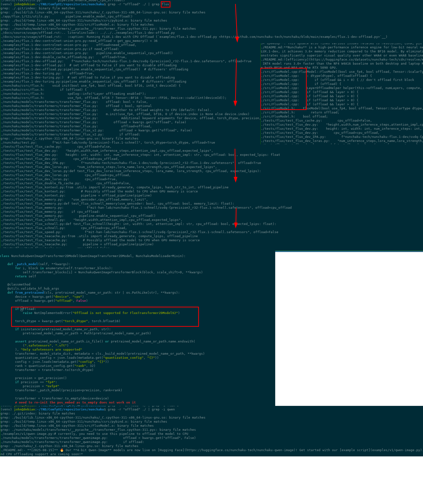Viewport: 423px width, 504px height.
Task: Select "precision = get_precision()" line
Action: tap(41, 379)
